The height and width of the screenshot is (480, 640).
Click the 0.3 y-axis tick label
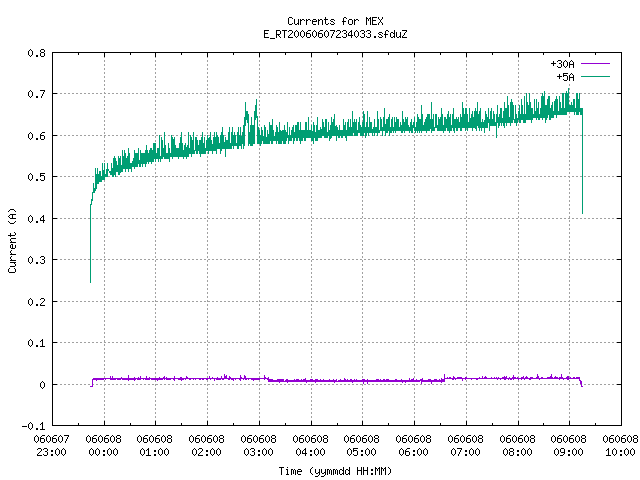click(36, 260)
